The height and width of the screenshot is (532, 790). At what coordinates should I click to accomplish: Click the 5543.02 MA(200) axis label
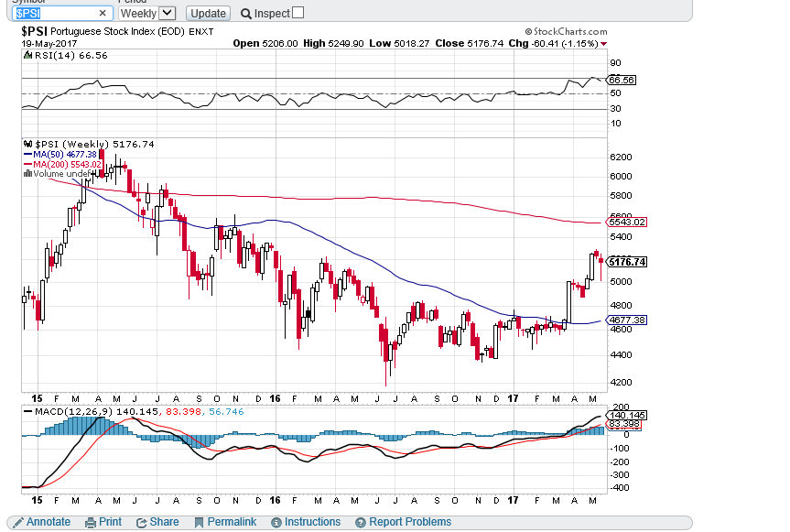coord(627,223)
